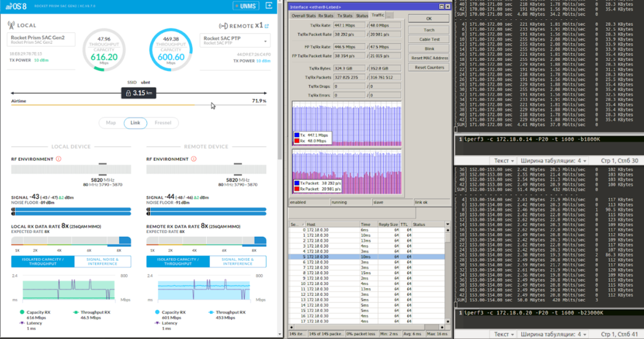Click the Tx/Rx Rate 447.1 Mbps field
Viewport: 644px width, 339px height.
coord(349,26)
